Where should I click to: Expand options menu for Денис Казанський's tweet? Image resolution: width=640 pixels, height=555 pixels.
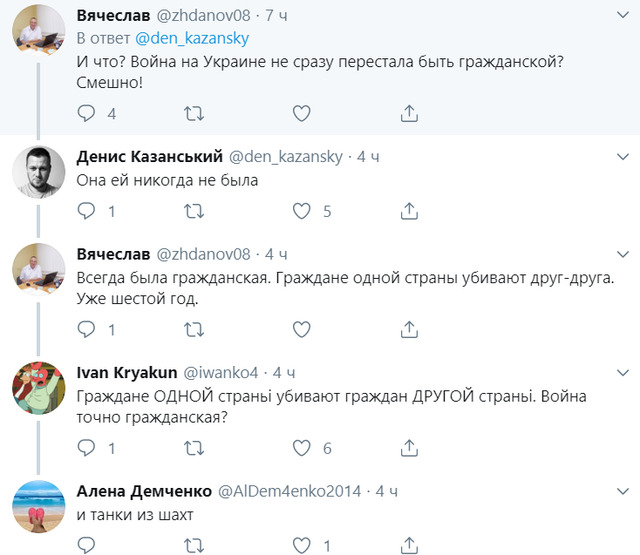(x=622, y=157)
